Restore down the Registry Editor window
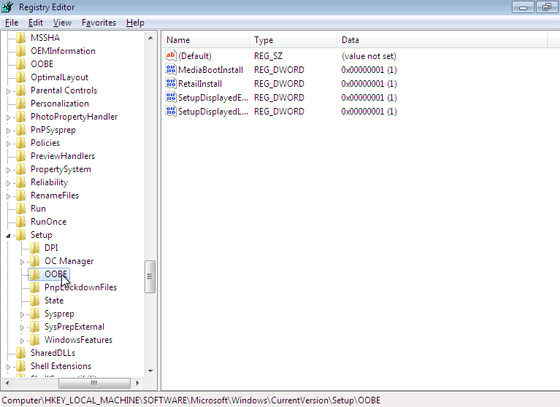560x407 pixels. 547,7
